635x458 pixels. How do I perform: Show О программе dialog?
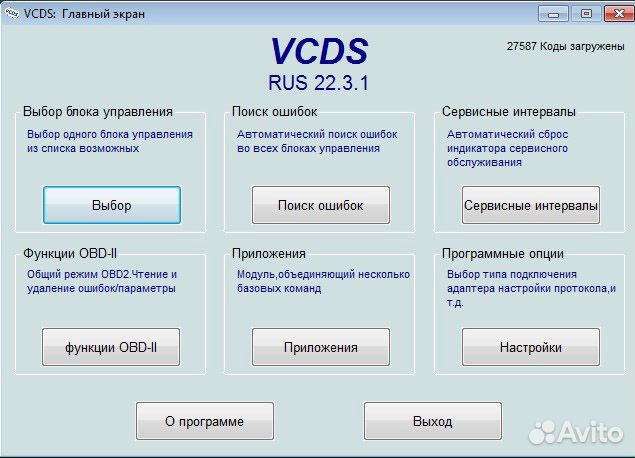click(x=205, y=421)
